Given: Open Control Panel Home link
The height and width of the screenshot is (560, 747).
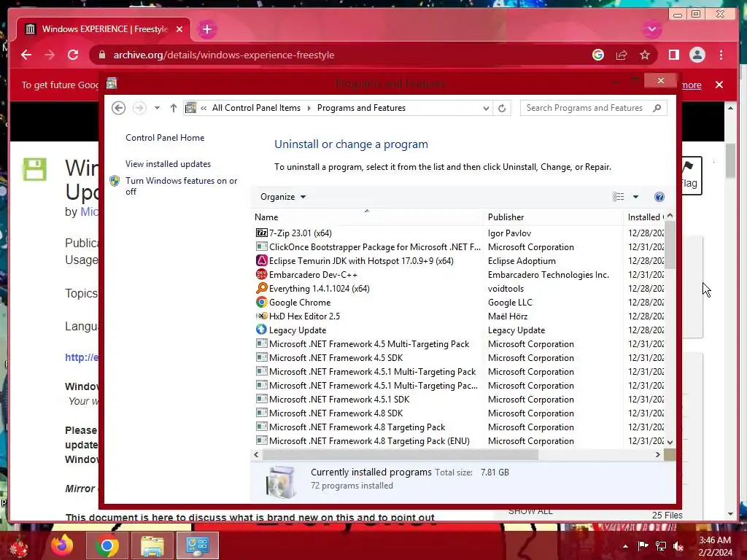Looking at the screenshot, I should (x=165, y=138).
